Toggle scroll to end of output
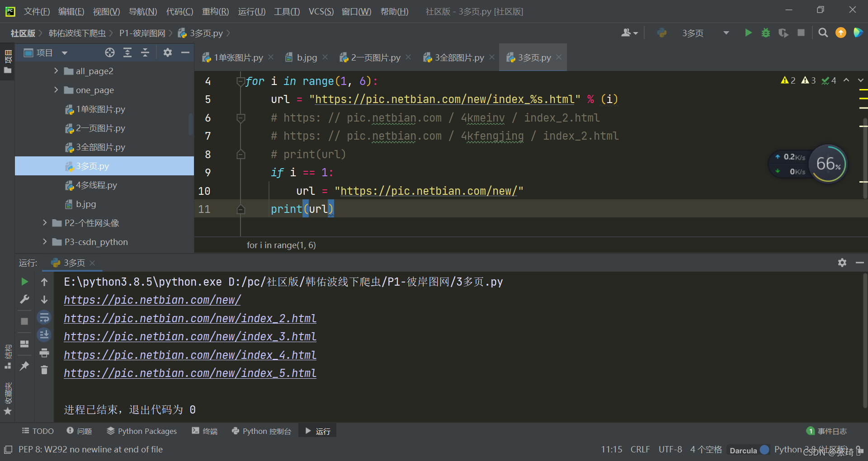This screenshot has width=868, height=461. 44,335
